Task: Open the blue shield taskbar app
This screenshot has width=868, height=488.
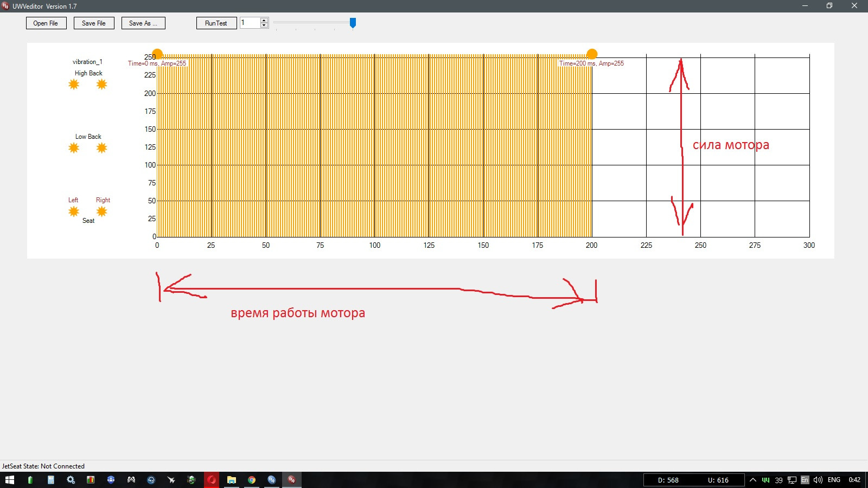Action: (x=111, y=480)
